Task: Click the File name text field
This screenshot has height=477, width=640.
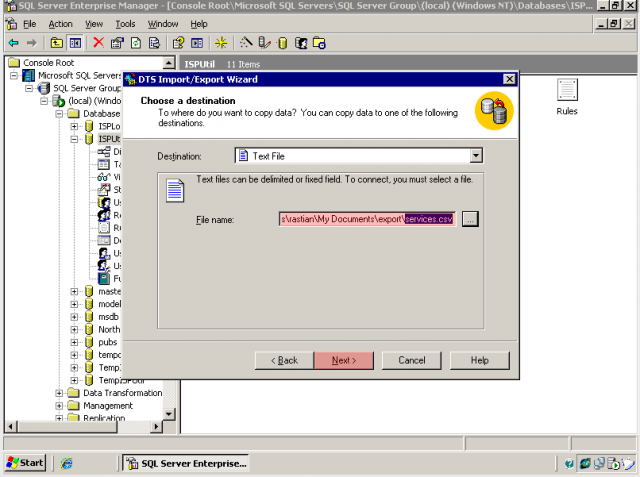Action: 367,219
